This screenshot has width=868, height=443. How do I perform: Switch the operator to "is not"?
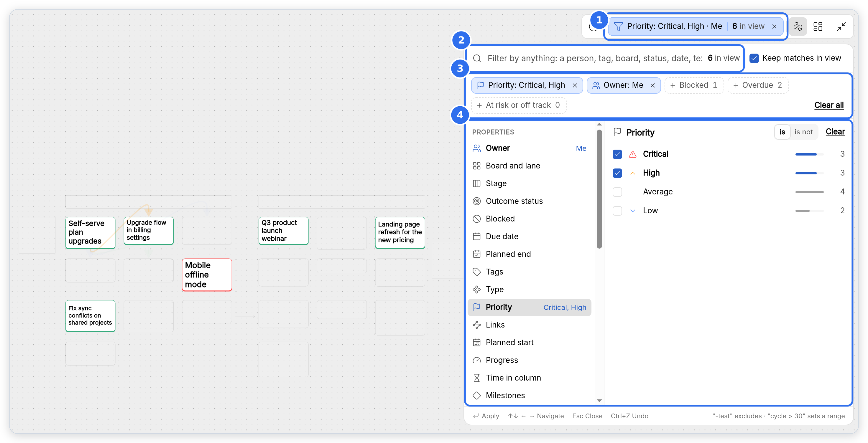click(803, 132)
